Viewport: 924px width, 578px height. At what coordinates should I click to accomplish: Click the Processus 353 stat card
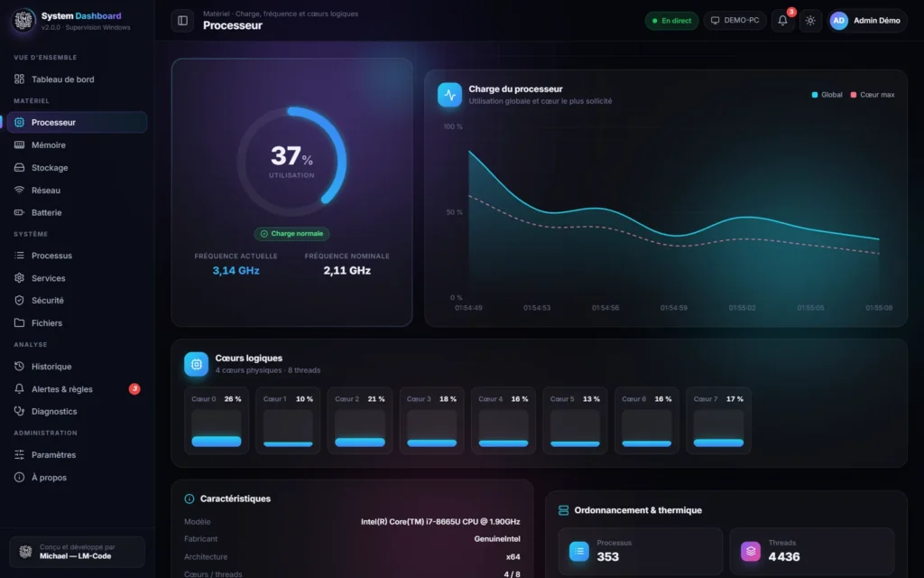(641, 552)
